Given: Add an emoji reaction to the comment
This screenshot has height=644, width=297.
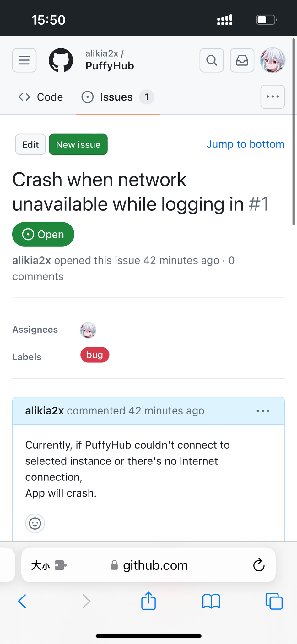Looking at the screenshot, I should click(35, 524).
